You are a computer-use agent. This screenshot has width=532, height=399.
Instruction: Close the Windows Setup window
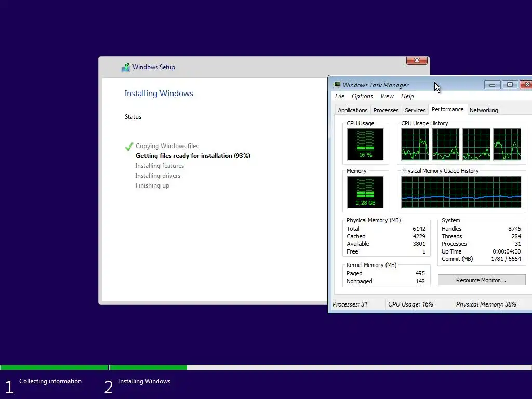click(417, 60)
